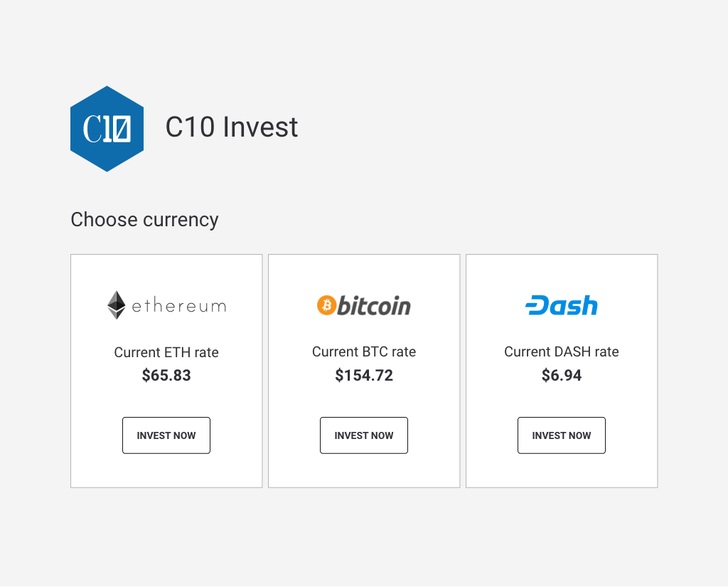This screenshot has height=587, width=728.
Task: Click the $65.83 ETH rate value
Action: pos(166,375)
